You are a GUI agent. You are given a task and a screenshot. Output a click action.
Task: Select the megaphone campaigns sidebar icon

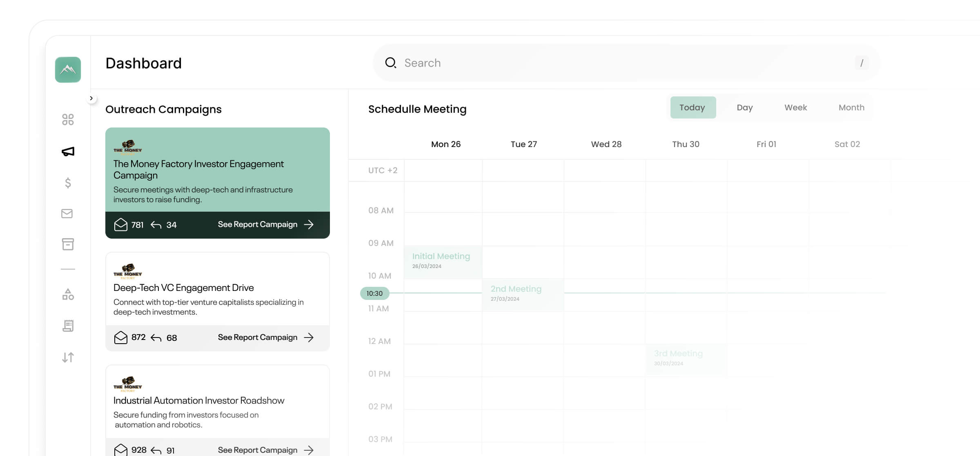68,152
